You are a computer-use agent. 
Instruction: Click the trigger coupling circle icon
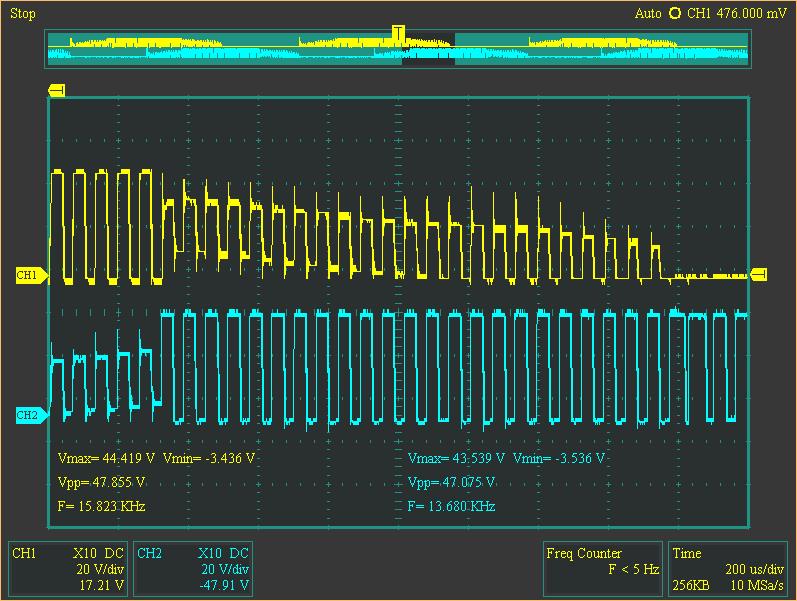[x=675, y=13]
